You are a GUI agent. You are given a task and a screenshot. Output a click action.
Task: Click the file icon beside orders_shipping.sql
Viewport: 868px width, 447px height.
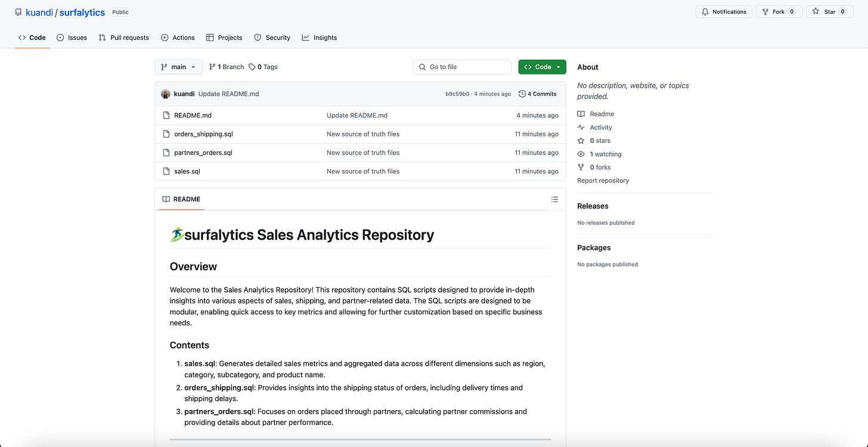(166, 134)
